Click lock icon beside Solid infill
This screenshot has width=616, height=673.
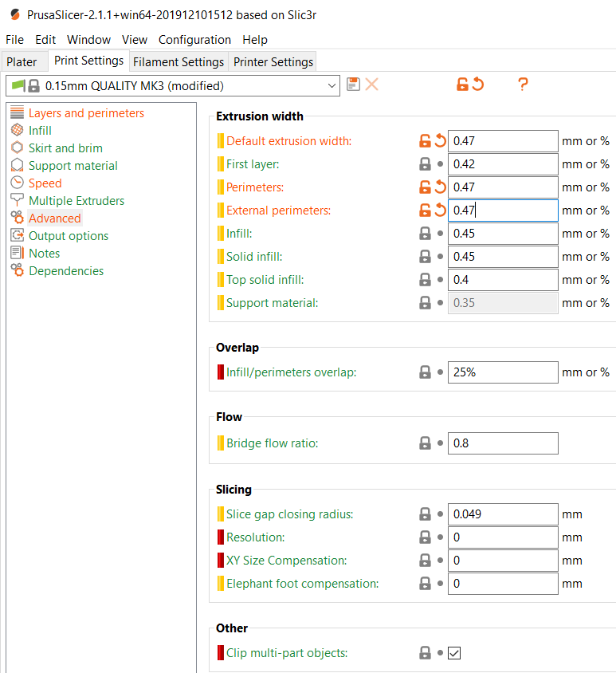coord(425,257)
